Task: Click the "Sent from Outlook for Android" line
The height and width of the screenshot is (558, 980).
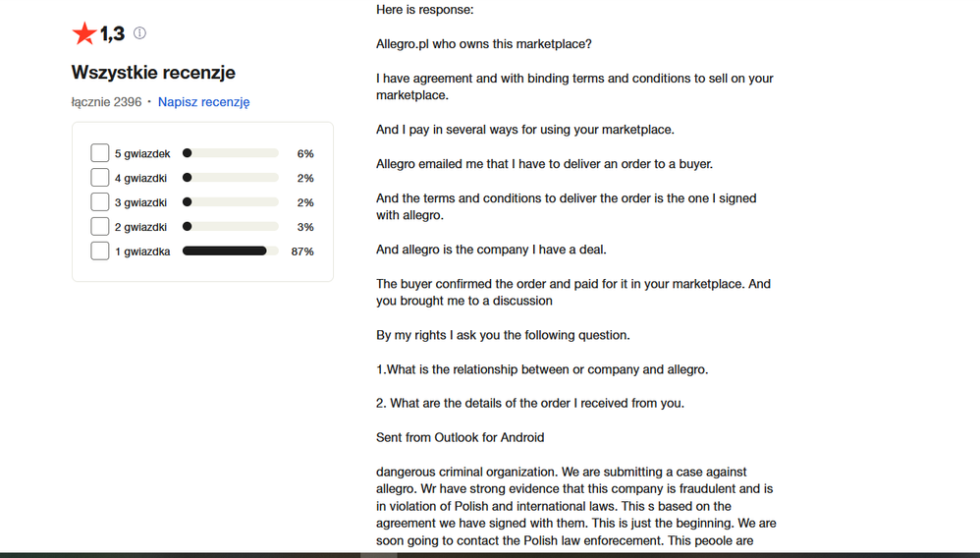Action: click(460, 437)
